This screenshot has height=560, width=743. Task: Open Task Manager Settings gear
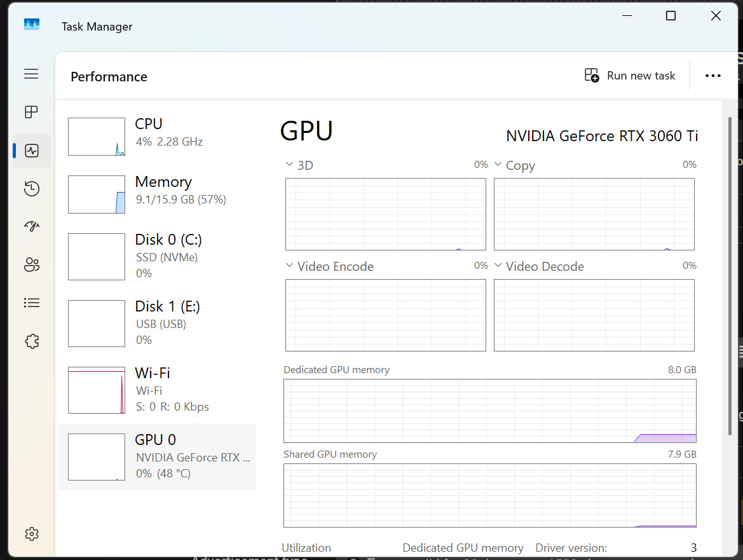(x=31, y=534)
